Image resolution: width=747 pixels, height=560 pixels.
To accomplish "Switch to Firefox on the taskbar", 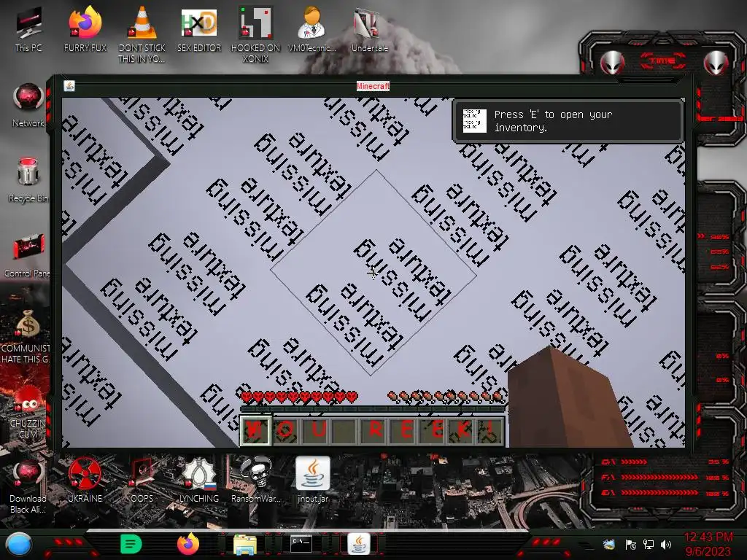I will click(188, 544).
